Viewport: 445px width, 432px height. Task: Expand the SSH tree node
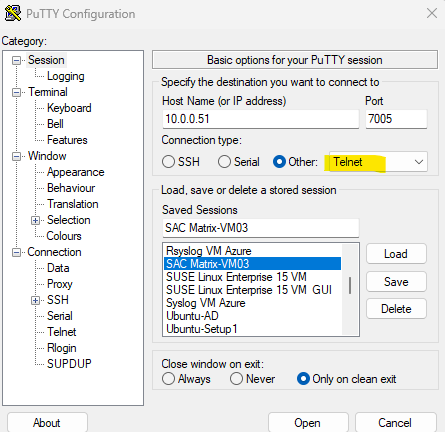pyautogui.click(x=35, y=300)
